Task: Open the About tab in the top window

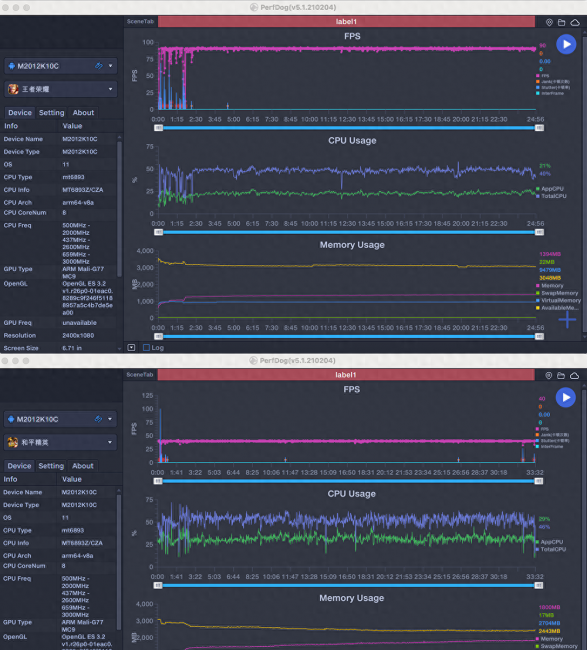Action: [83, 113]
